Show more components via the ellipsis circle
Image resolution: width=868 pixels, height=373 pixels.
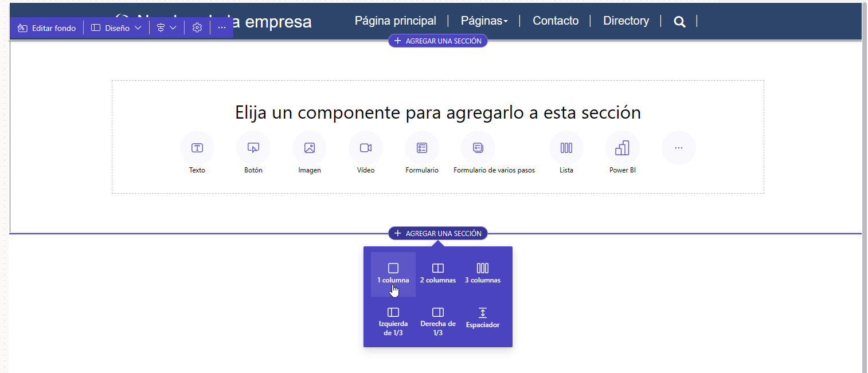click(678, 147)
